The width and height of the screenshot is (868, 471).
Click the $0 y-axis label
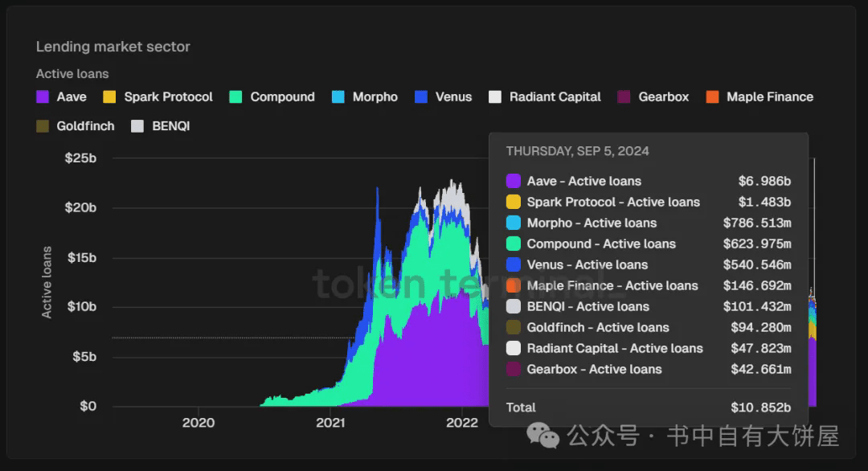tap(88, 406)
